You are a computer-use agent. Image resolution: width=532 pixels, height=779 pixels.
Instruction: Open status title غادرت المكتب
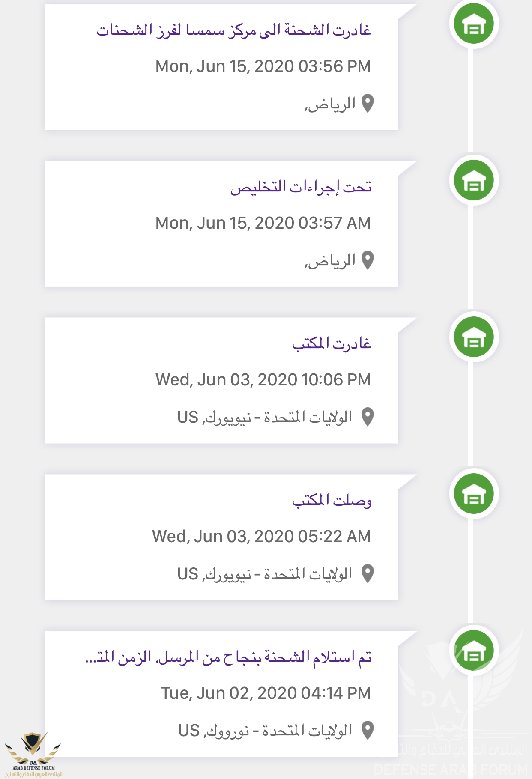[332, 343]
